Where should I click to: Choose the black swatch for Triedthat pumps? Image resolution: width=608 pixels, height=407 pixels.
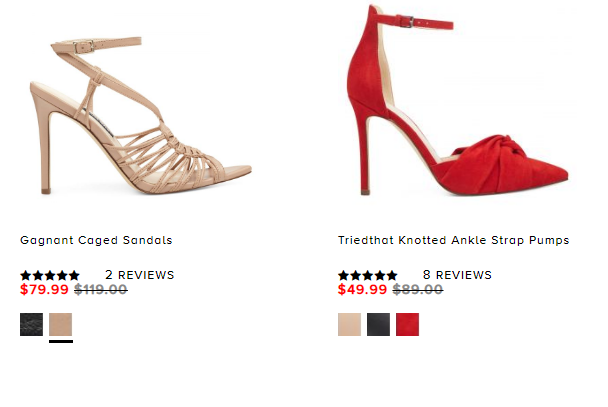point(378,324)
